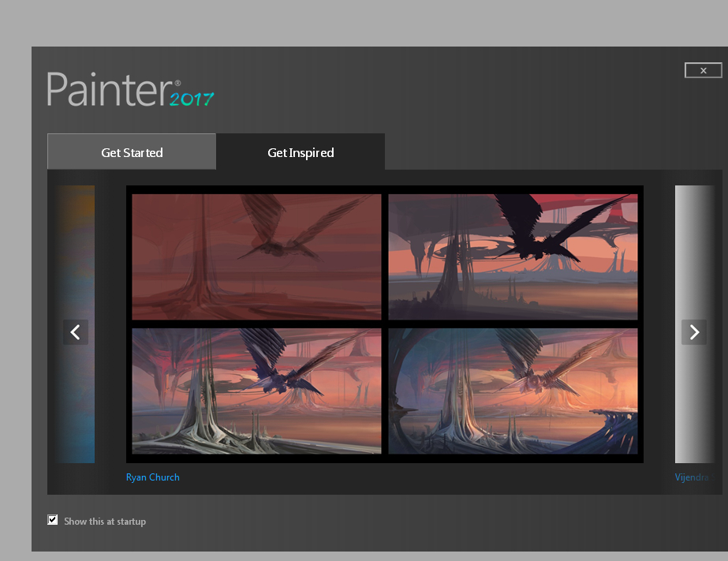Image resolution: width=728 pixels, height=561 pixels.
Task: Show the previous gallery artwork
Action: [x=76, y=332]
